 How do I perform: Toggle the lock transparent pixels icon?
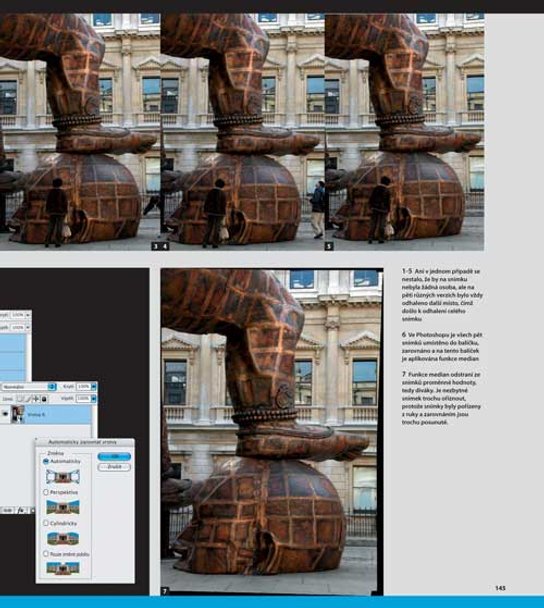(x=20, y=399)
